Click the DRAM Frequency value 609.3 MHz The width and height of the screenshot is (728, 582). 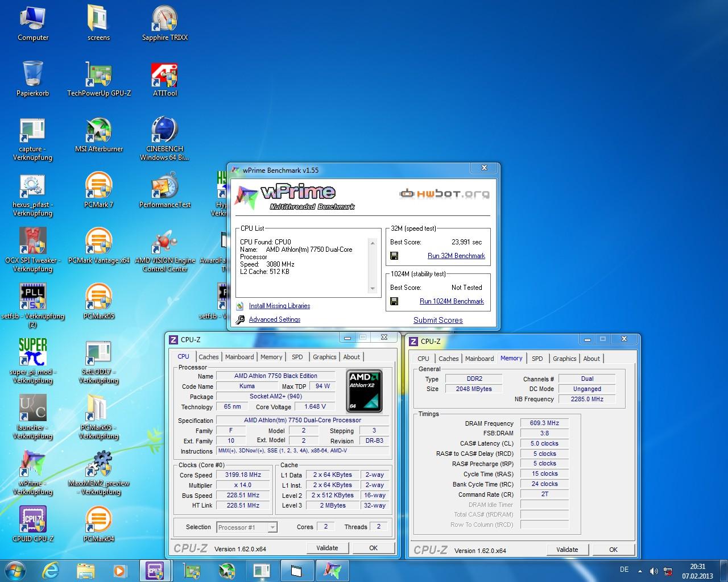point(544,423)
